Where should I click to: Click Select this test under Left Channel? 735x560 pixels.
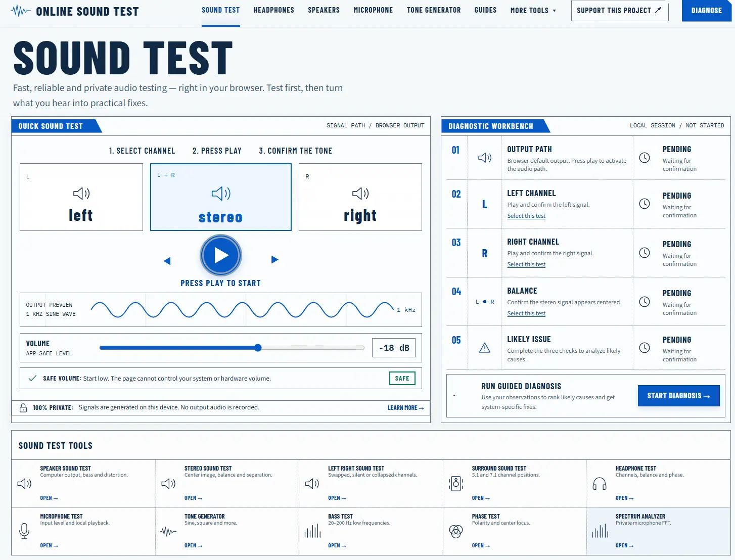click(x=526, y=216)
